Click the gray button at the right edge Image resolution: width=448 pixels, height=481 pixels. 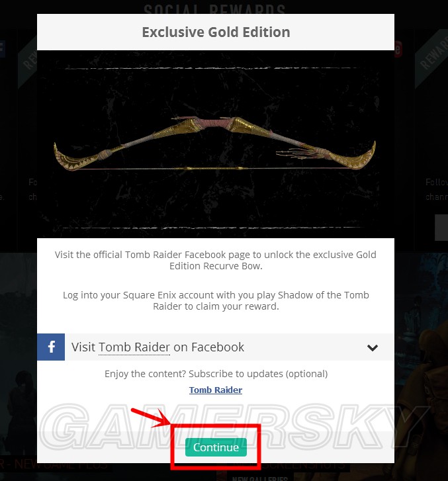[441, 228]
